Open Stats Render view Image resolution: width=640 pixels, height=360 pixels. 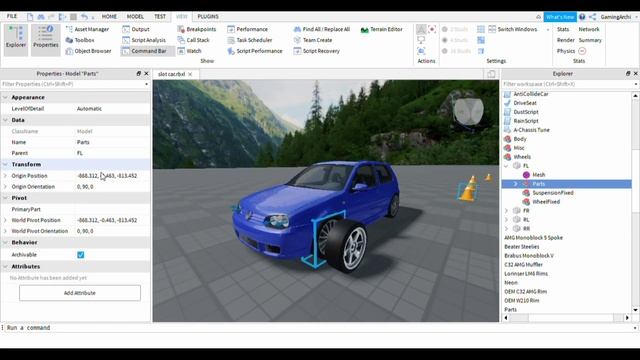pos(565,40)
